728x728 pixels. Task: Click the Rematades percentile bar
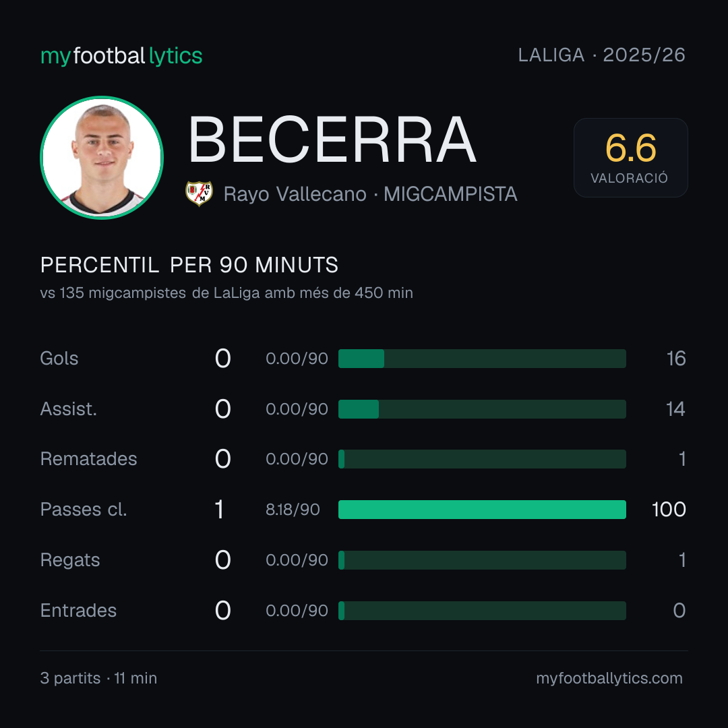tap(482, 459)
